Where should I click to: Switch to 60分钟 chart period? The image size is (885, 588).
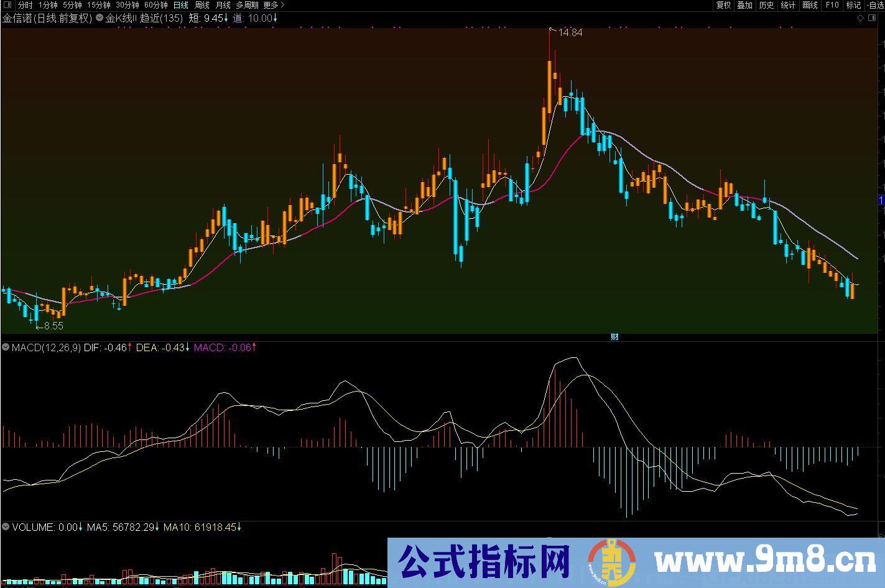click(156, 5)
